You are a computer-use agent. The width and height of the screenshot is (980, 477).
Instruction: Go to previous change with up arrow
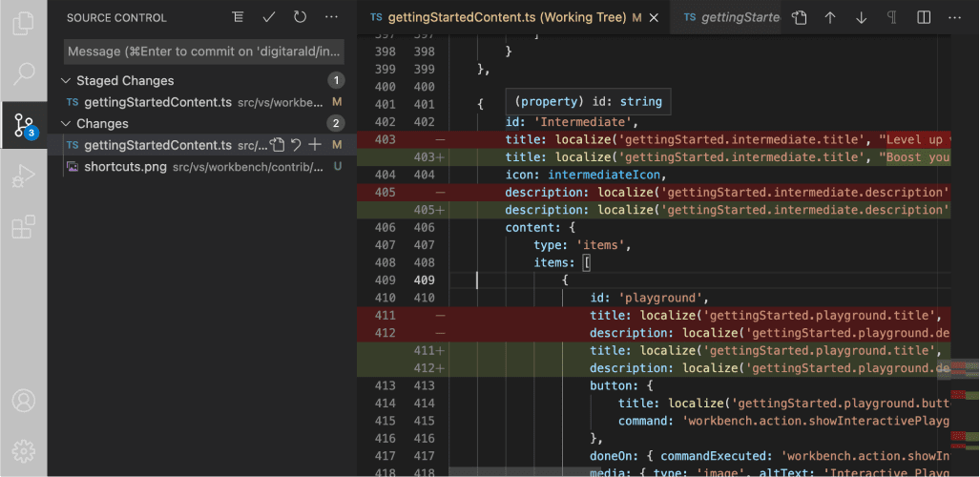point(830,17)
